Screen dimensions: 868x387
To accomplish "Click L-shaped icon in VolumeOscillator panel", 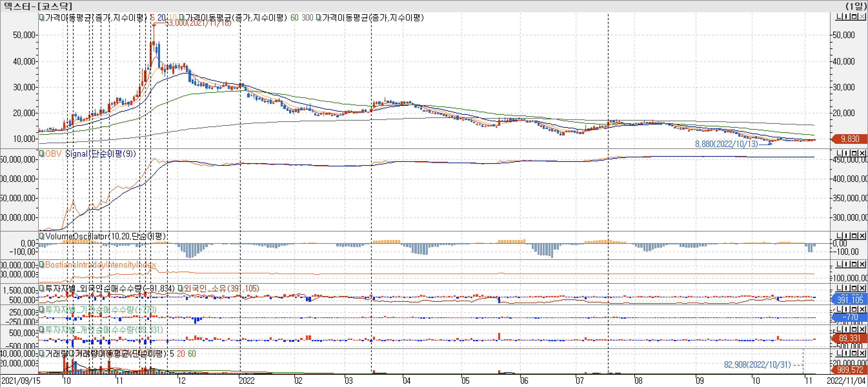I will pyautogui.click(x=839, y=236).
